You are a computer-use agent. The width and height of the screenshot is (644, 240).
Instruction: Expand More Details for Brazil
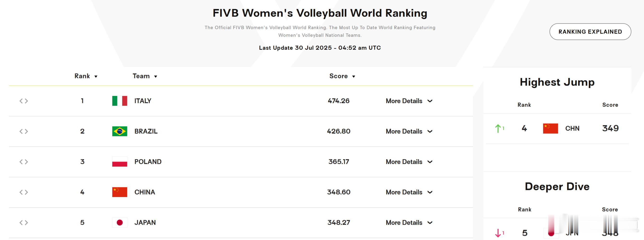coord(409,131)
